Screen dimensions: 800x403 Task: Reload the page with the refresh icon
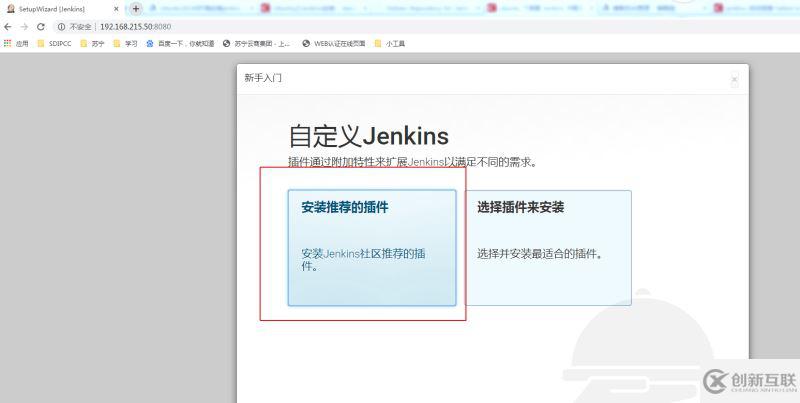coord(40,27)
